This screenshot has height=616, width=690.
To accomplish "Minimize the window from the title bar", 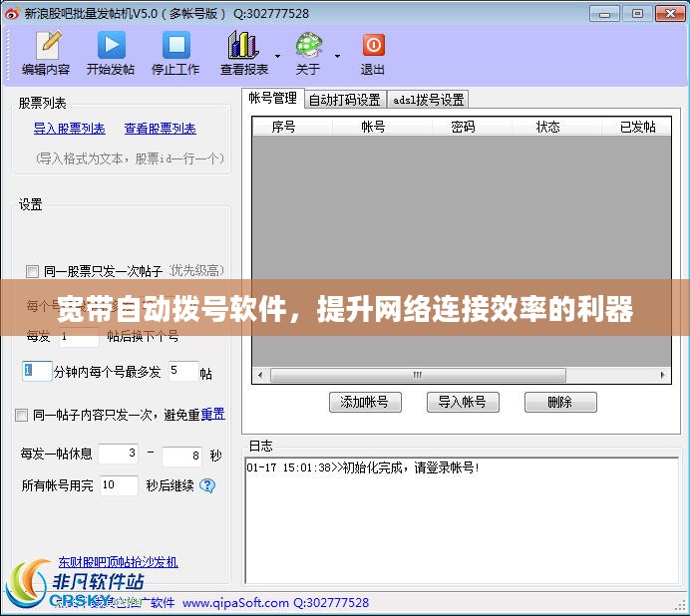I will pyautogui.click(x=604, y=14).
